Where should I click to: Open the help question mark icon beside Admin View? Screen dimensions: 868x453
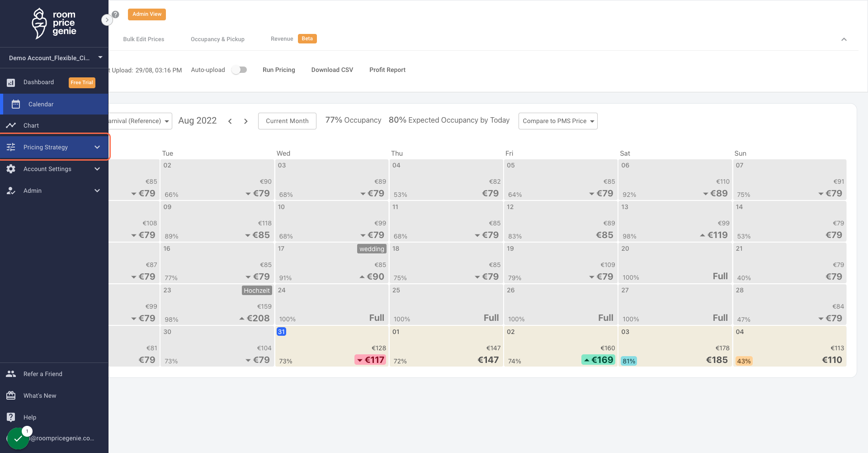[116, 14]
